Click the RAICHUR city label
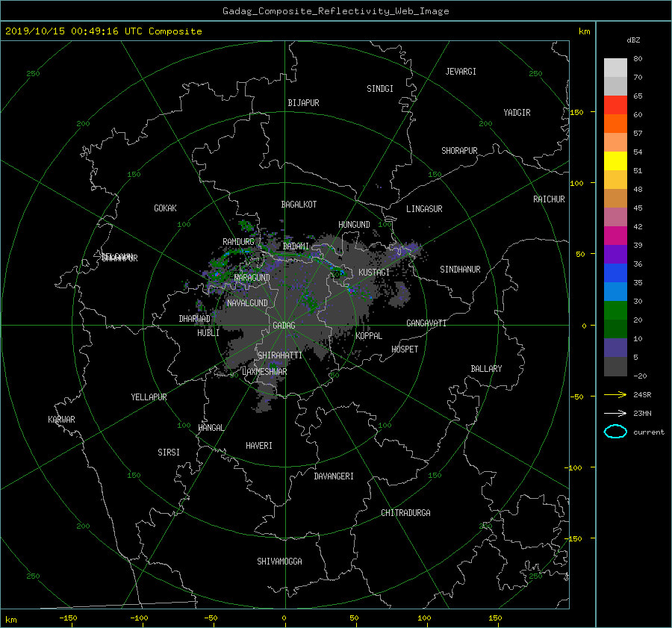This screenshot has height=628, width=672. tap(549, 199)
